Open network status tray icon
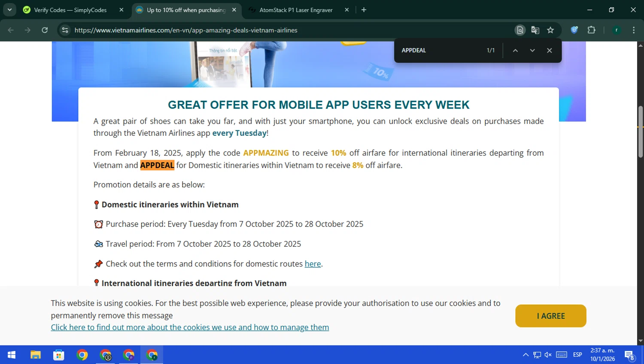The height and width of the screenshot is (364, 644). pyautogui.click(x=537, y=355)
